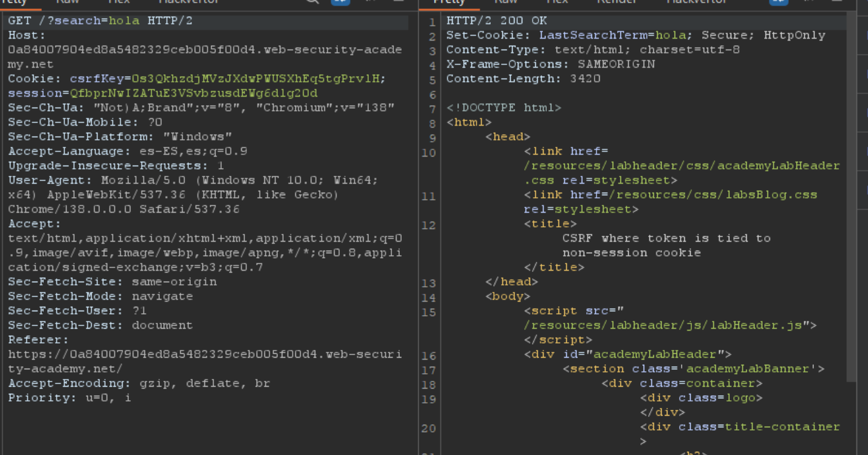Click the GET /?search=hola request line
This screenshot has height=455, width=868.
click(x=100, y=21)
